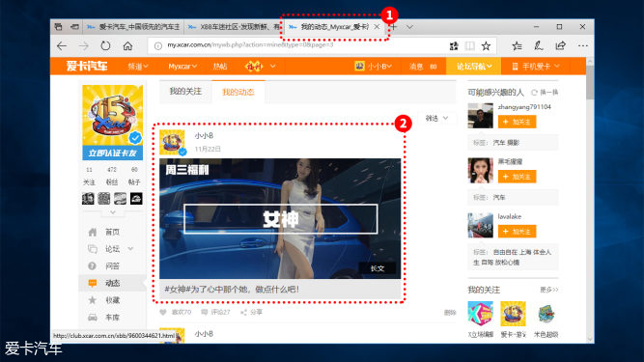Image resolution: width=644 pixels, height=362 pixels.
Task: Click 粉丝 followers count
Action: coord(112,176)
